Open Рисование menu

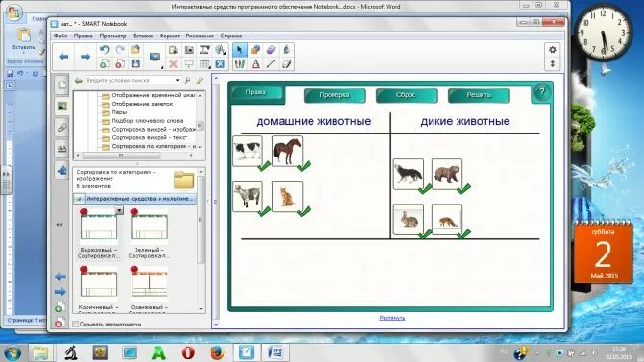pyautogui.click(x=200, y=36)
